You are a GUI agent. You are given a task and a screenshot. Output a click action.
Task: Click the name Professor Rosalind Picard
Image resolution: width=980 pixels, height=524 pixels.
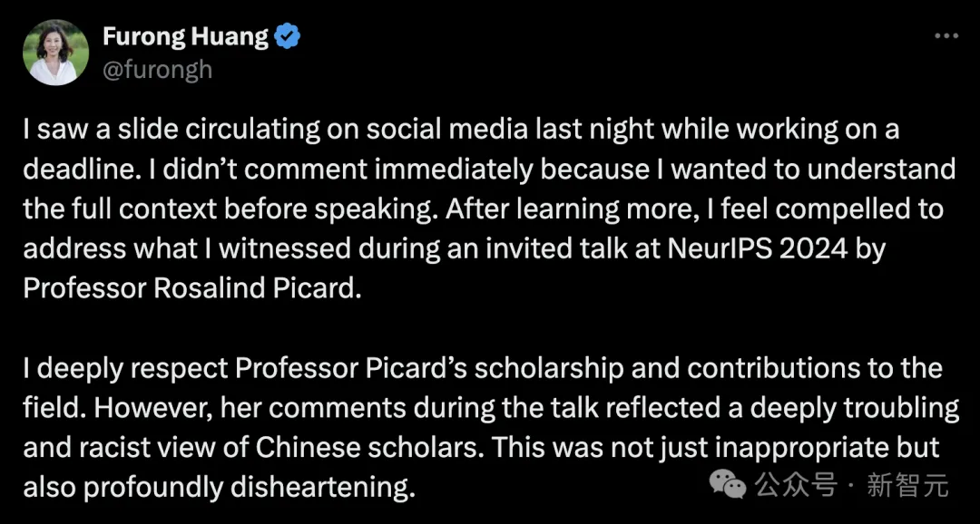point(190,289)
